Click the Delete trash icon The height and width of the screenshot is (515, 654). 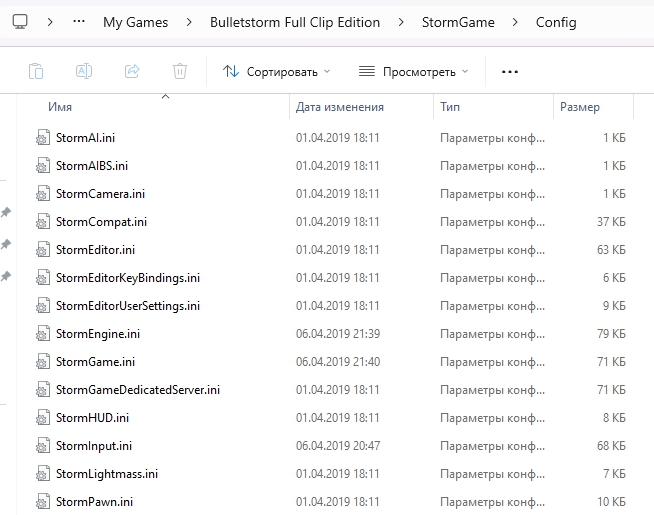(x=180, y=71)
